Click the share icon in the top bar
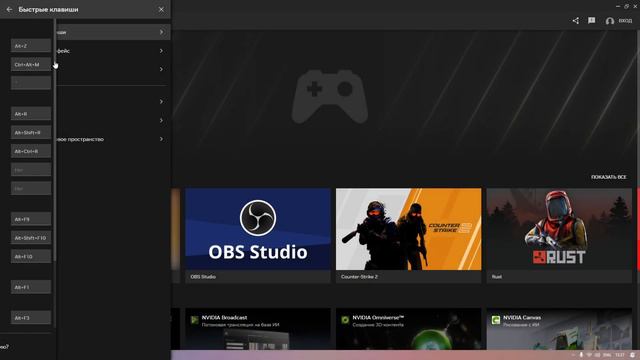The image size is (640, 360). click(576, 20)
